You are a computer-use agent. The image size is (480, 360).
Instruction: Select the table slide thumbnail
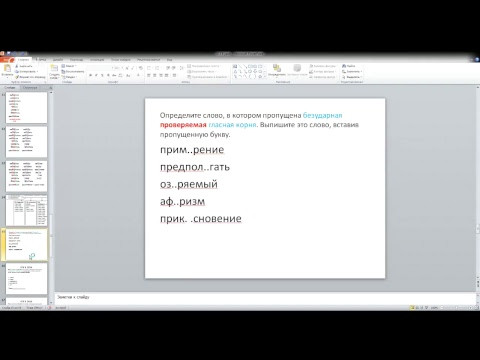[26, 210]
